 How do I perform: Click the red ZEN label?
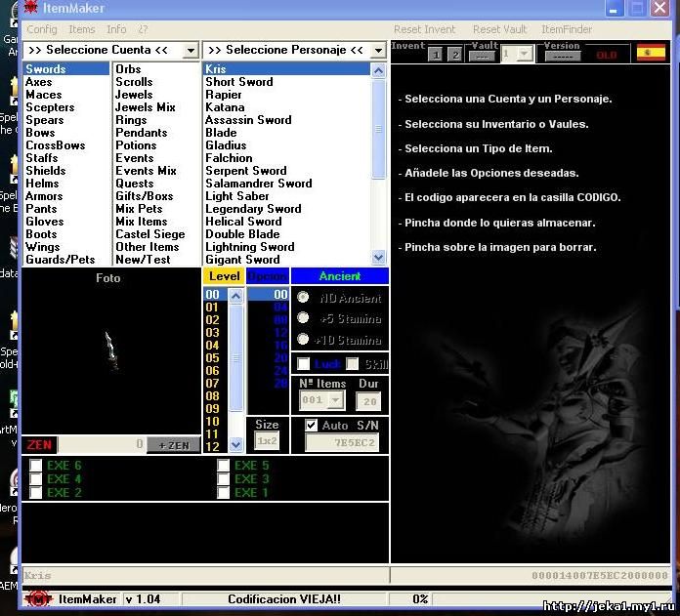pos(39,445)
